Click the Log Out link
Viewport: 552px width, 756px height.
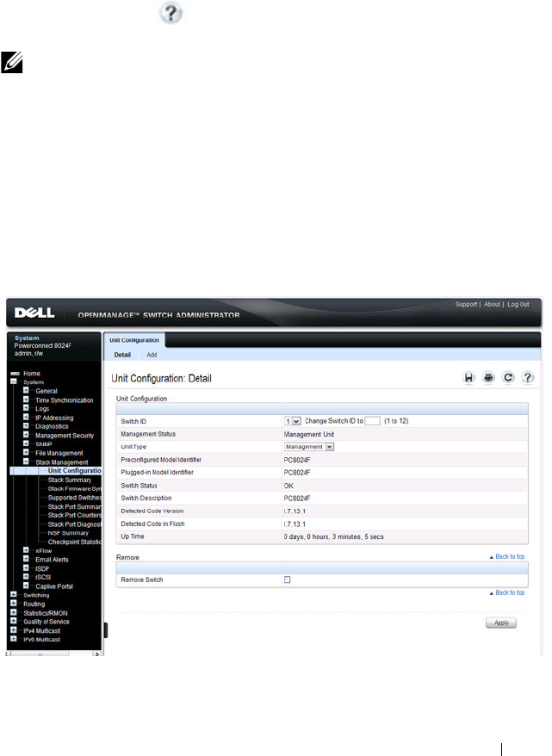pyautogui.click(x=518, y=304)
